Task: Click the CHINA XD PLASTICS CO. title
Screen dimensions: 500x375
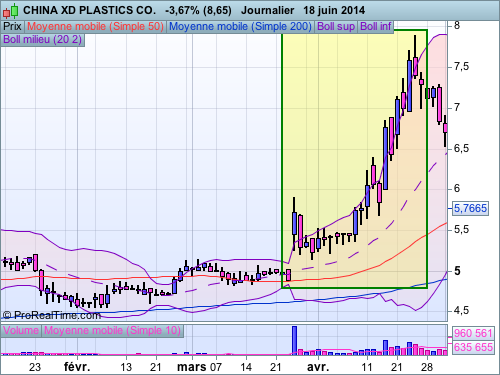Action: pyautogui.click(x=89, y=10)
